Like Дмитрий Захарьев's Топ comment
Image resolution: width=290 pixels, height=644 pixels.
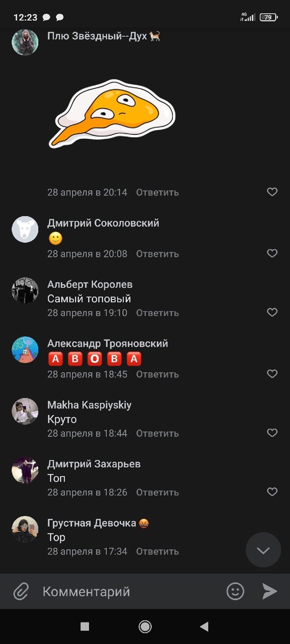coord(272,491)
